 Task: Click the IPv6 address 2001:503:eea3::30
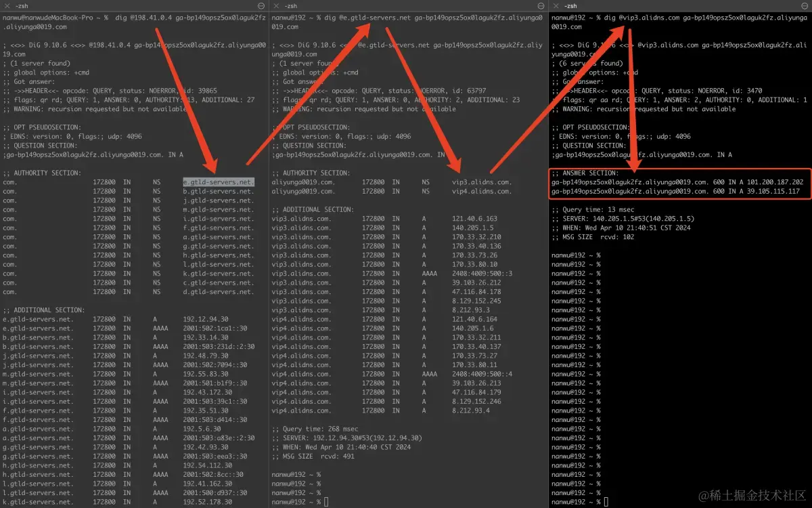coord(217,456)
